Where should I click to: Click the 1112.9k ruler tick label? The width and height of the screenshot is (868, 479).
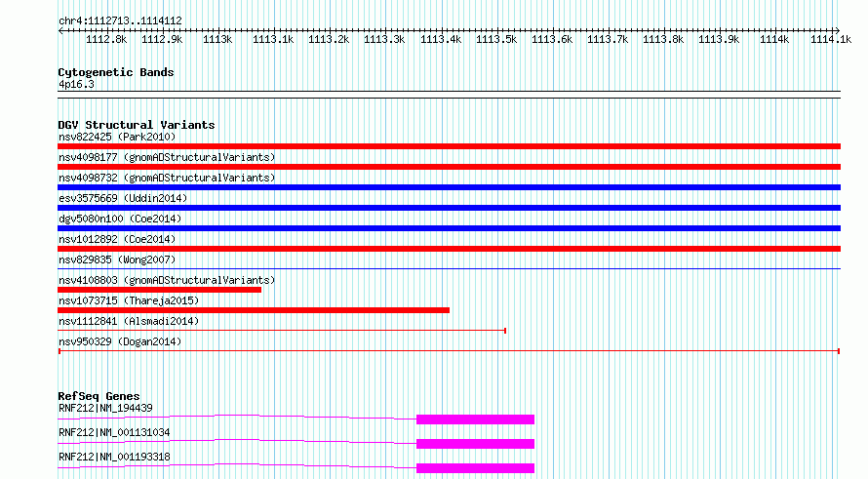pyautogui.click(x=162, y=39)
